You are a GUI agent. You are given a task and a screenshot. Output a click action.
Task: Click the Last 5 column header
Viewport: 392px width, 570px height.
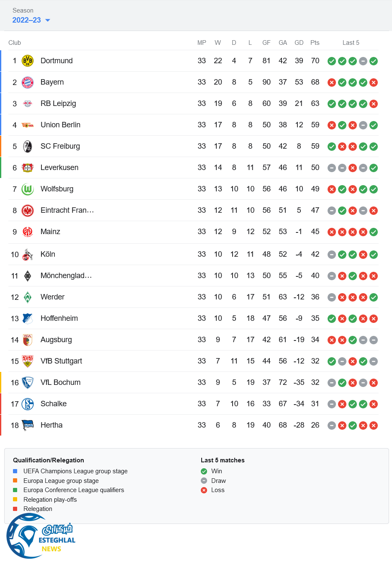tap(351, 43)
